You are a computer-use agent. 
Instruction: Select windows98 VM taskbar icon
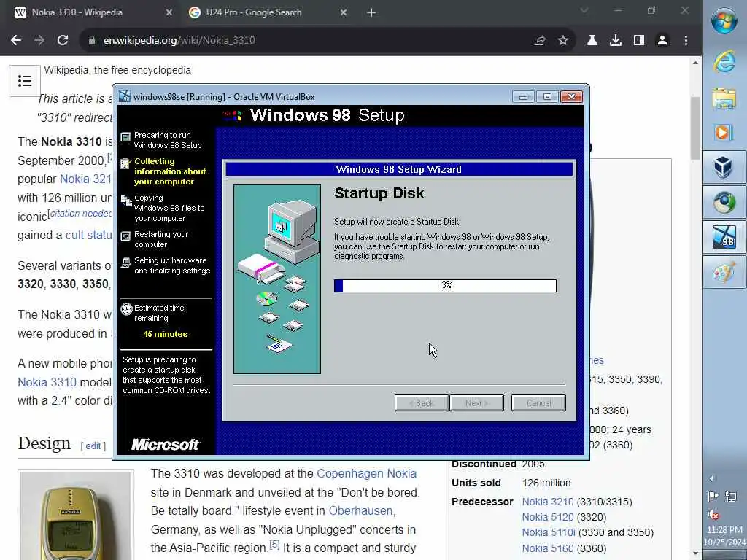(724, 237)
